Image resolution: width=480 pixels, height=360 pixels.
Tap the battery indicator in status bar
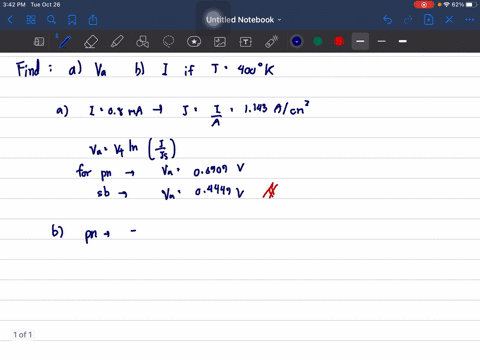point(471,5)
